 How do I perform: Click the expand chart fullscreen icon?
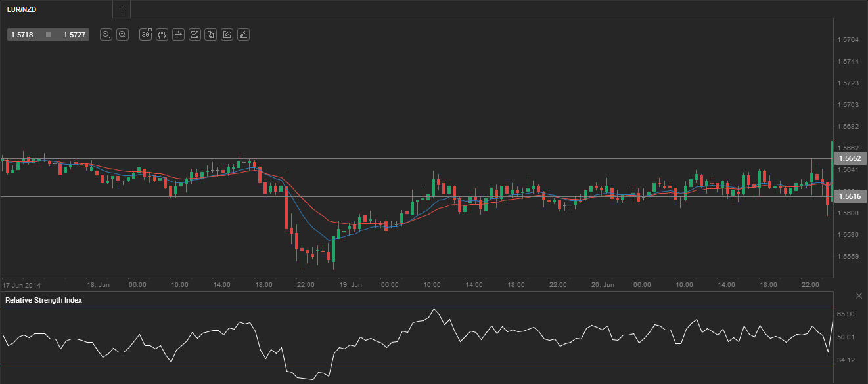[194, 35]
